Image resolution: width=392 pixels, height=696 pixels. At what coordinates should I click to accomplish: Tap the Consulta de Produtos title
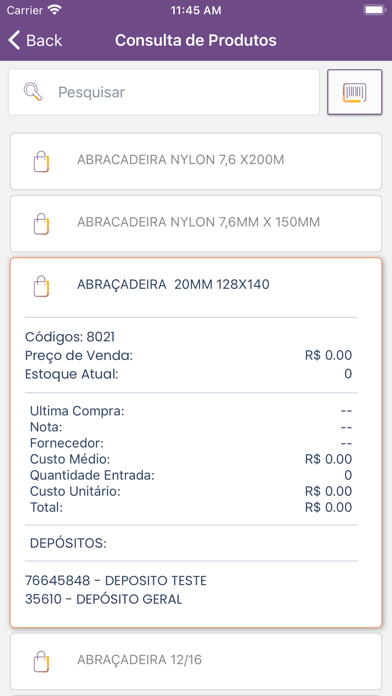(196, 40)
